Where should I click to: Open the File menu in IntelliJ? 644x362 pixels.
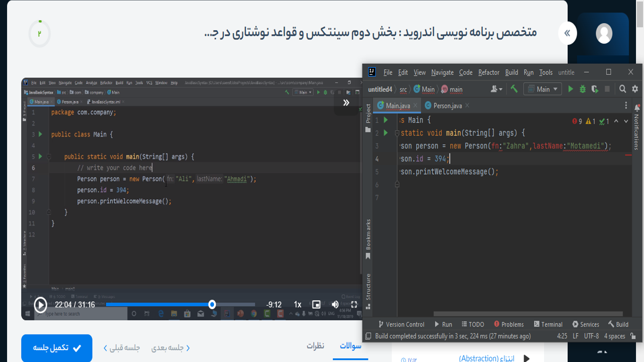click(388, 72)
